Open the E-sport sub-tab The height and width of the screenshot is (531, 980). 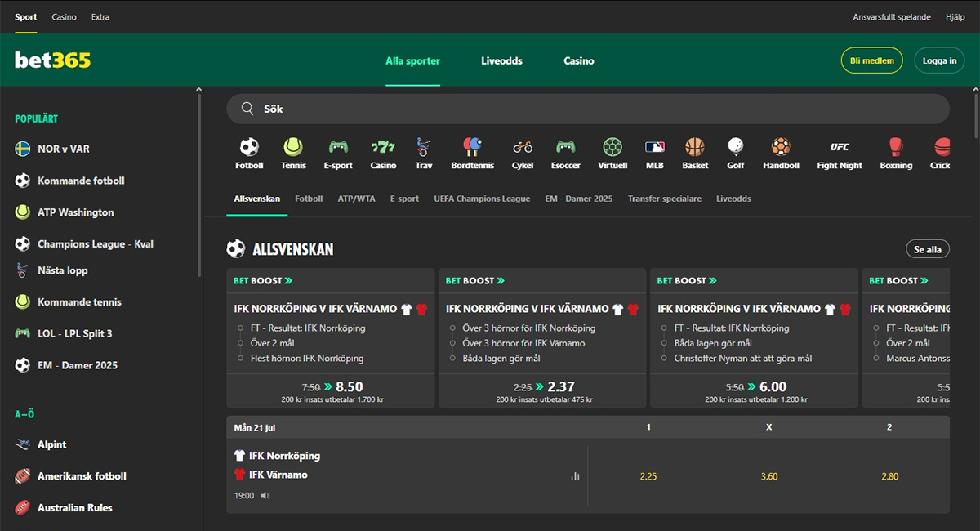point(404,199)
